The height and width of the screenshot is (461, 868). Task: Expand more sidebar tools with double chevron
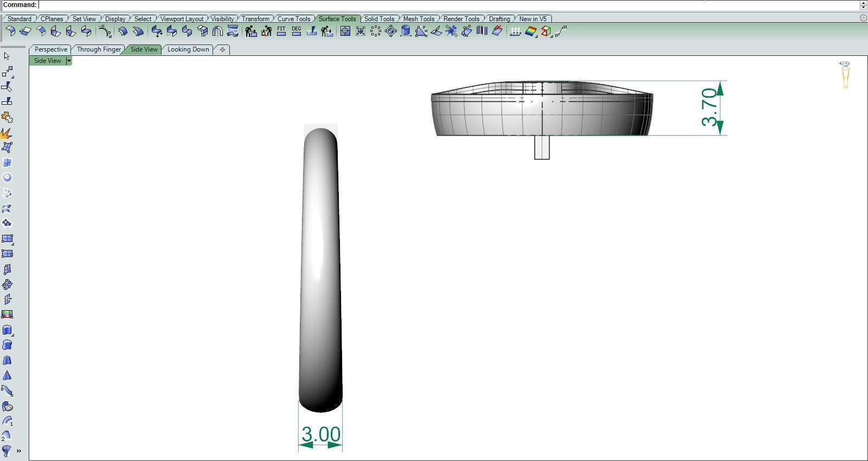coord(19,451)
